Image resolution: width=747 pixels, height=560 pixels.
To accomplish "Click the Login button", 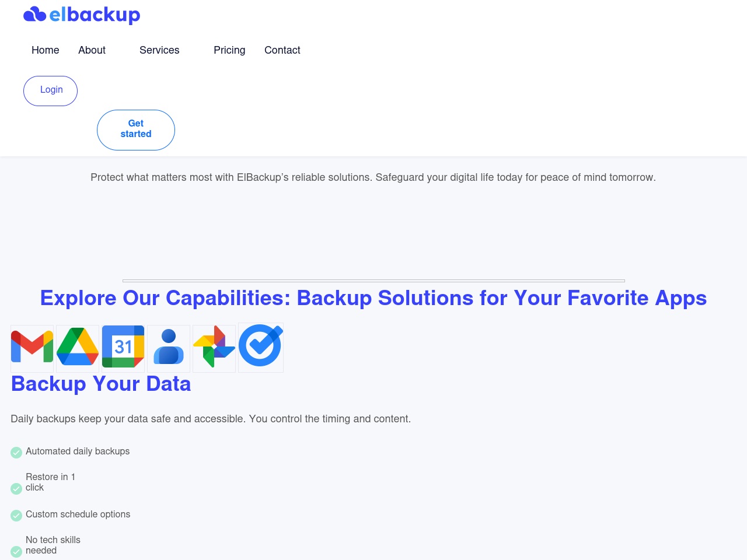I will (x=51, y=90).
